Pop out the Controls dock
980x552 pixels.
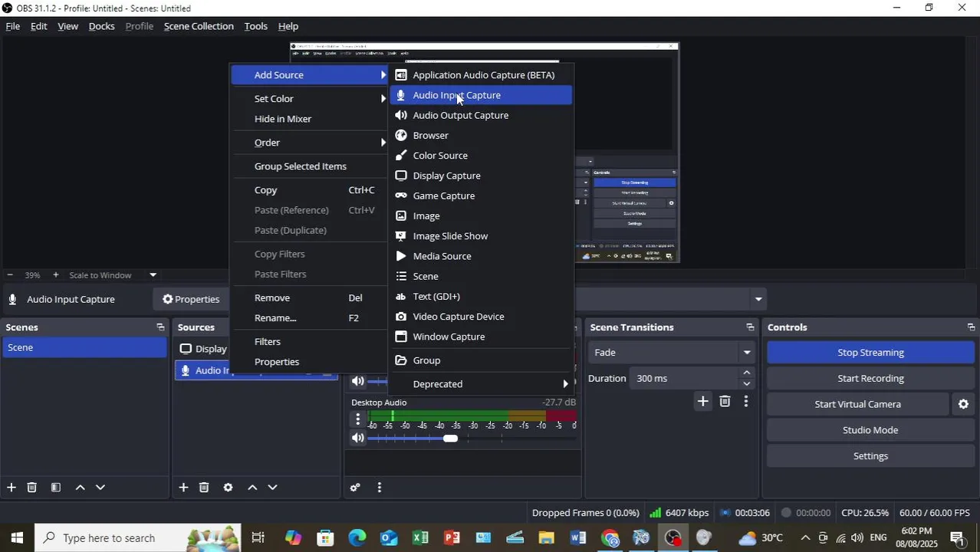tap(971, 327)
